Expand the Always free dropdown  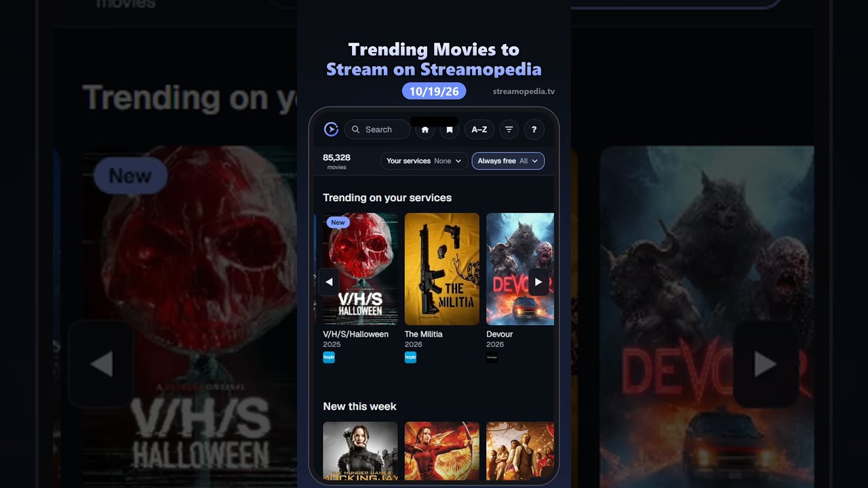coord(508,161)
